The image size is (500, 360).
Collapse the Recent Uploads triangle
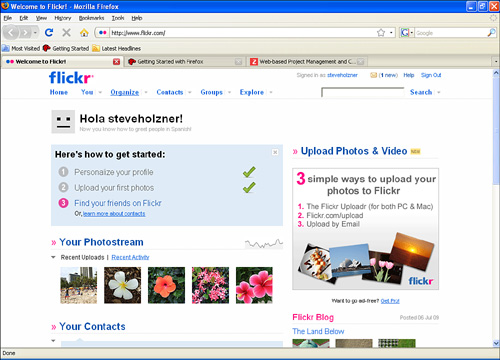(53, 257)
